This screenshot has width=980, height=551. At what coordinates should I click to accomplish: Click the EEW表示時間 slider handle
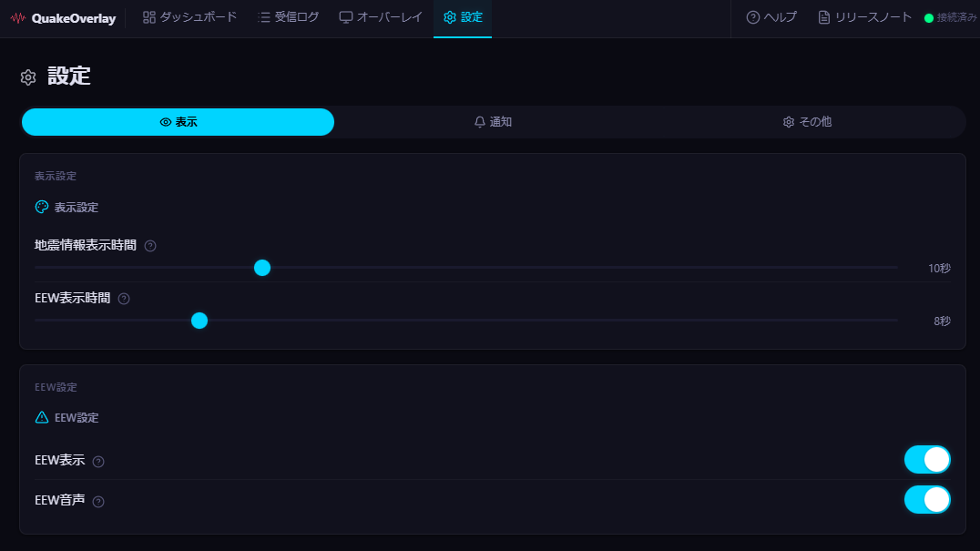(199, 321)
